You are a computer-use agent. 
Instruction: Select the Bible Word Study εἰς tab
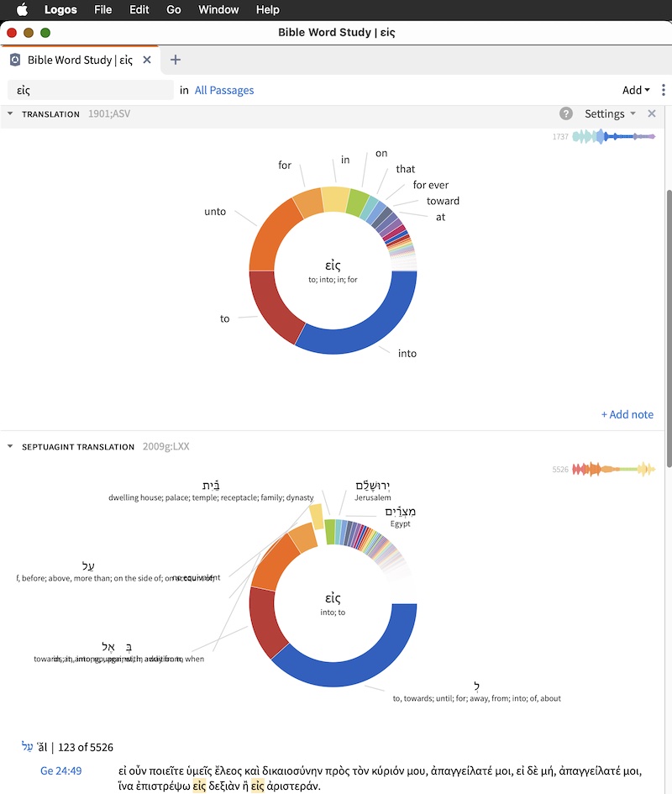coord(80,60)
